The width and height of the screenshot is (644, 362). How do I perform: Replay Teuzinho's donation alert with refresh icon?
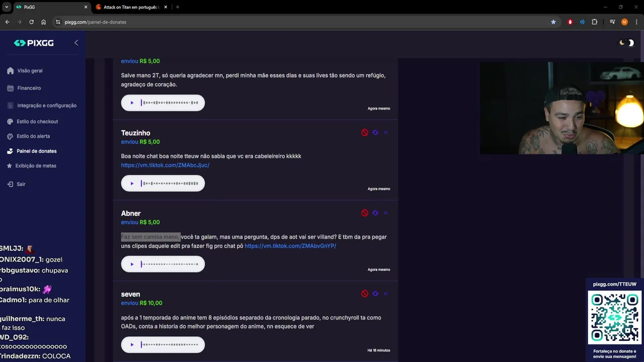[x=375, y=133]
